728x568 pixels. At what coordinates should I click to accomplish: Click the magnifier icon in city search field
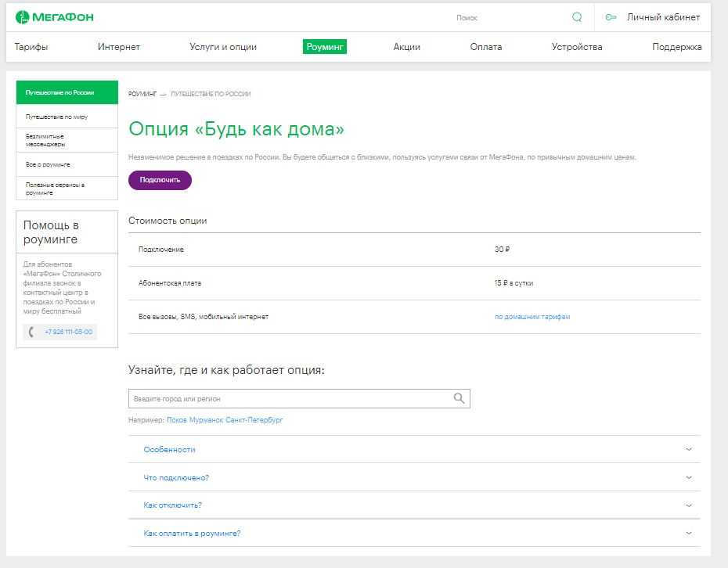pos(459,398)
